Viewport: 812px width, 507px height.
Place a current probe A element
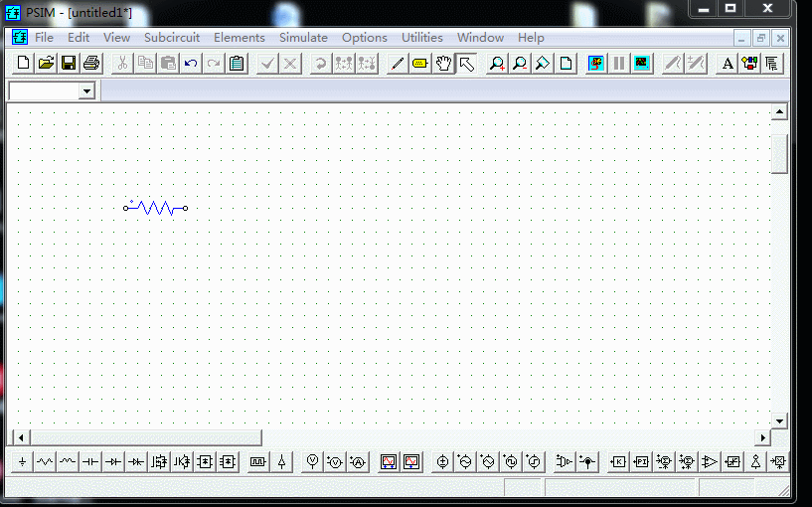pos(358,461)
